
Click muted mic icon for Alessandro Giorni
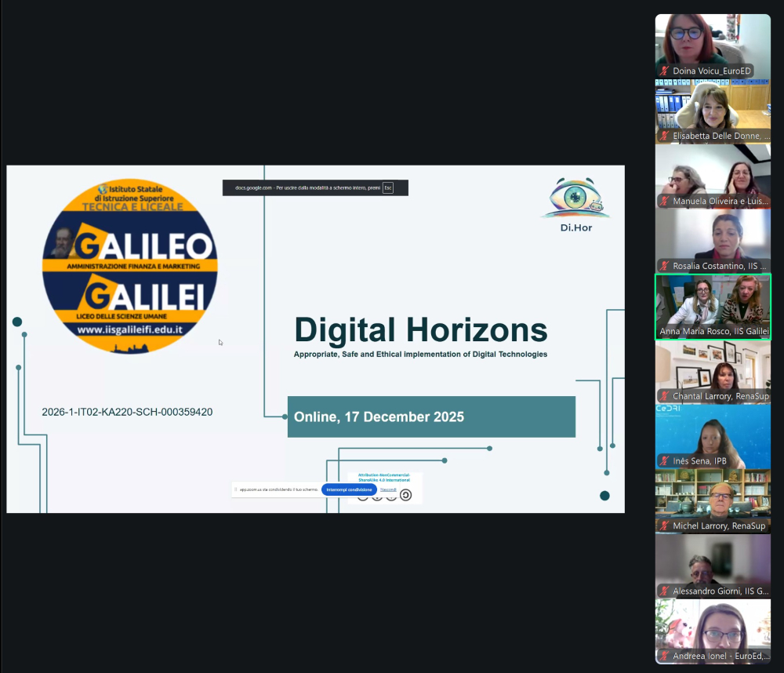664,591
